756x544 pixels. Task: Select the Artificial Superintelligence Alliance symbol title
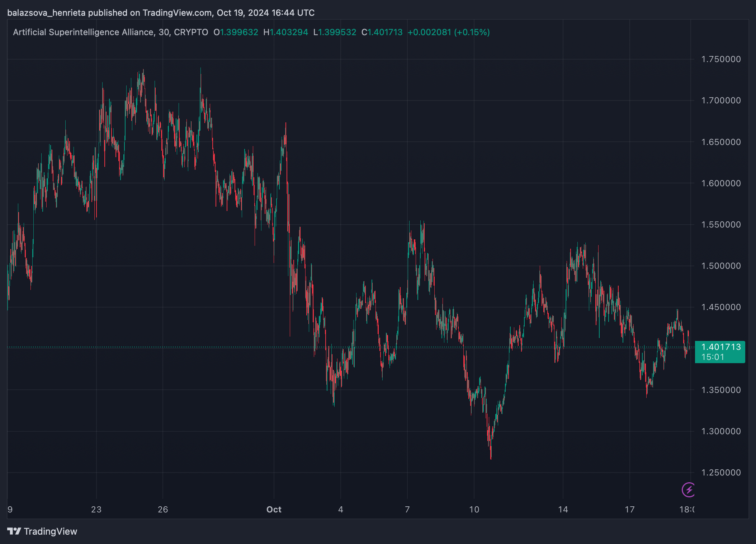point(83,32)
